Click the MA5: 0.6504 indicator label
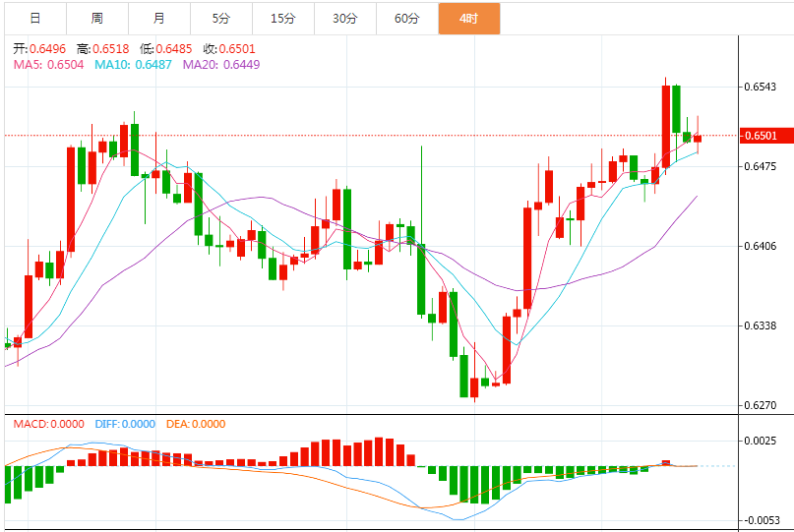Image resolution: width=794 pixels, height=532 pixels. [x=48, y=65]
